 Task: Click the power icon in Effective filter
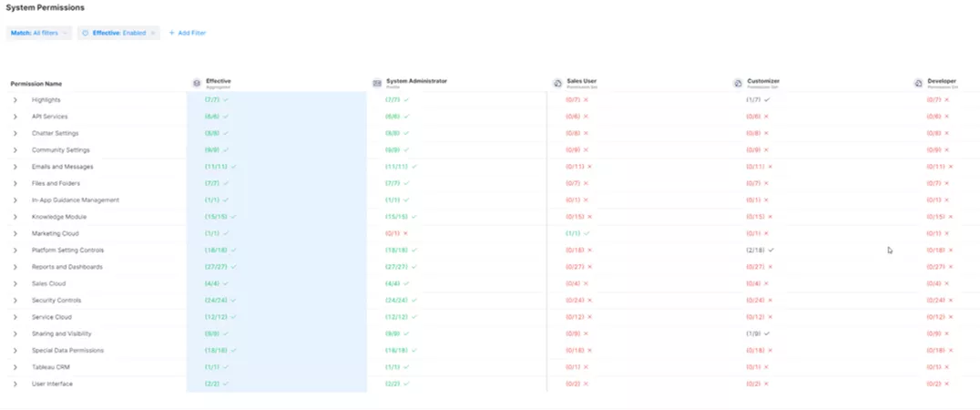click(x=86, y=33)
